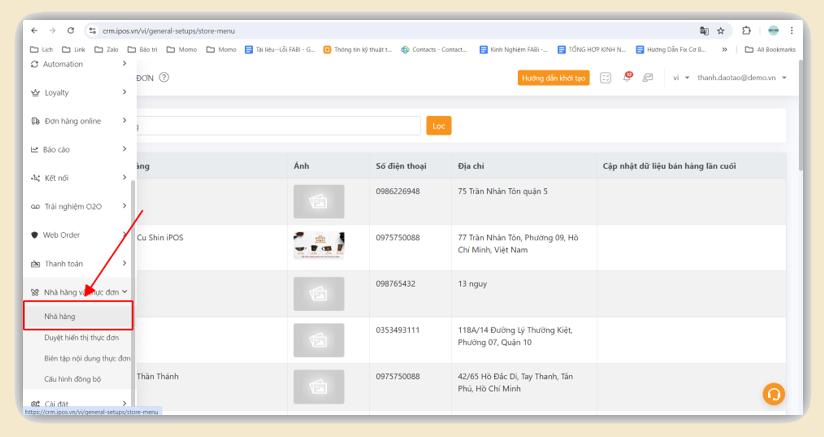The width and height of the screenshot is (824, 437).
Task: Click the checklist icon beside the orange button
Action: [x=606, y=77]
